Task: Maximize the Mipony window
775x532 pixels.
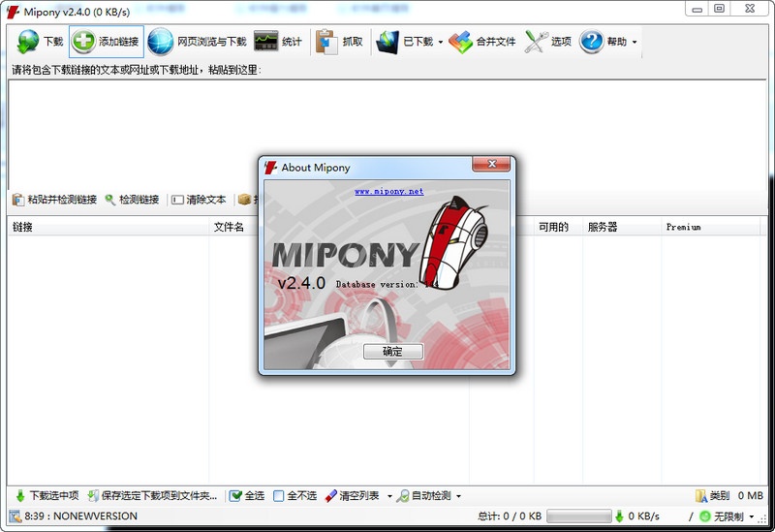Action: point(719,9)
